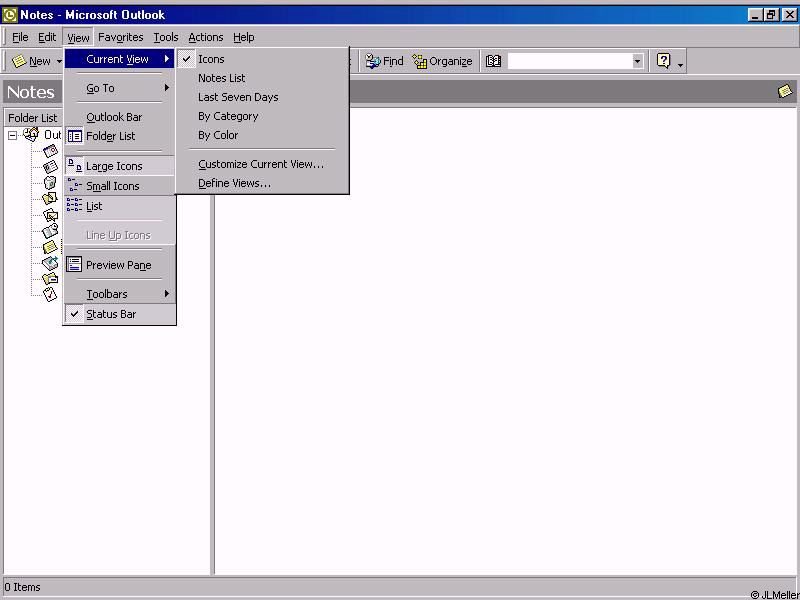Open the Tasks clipboard icon in the tree
Screen dimensions: 800x600
coord(50,294)
